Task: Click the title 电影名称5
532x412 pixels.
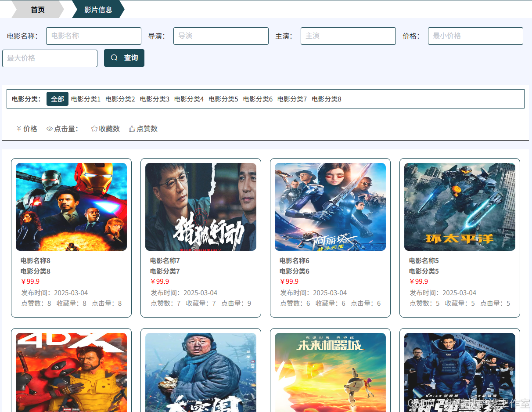Action: click(x=424, y=260)
